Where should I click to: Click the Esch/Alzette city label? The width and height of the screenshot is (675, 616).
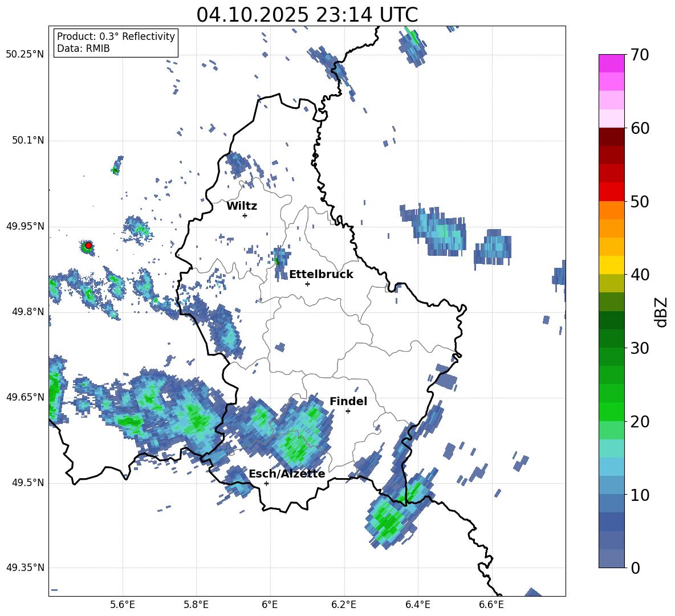pos(287,474)
